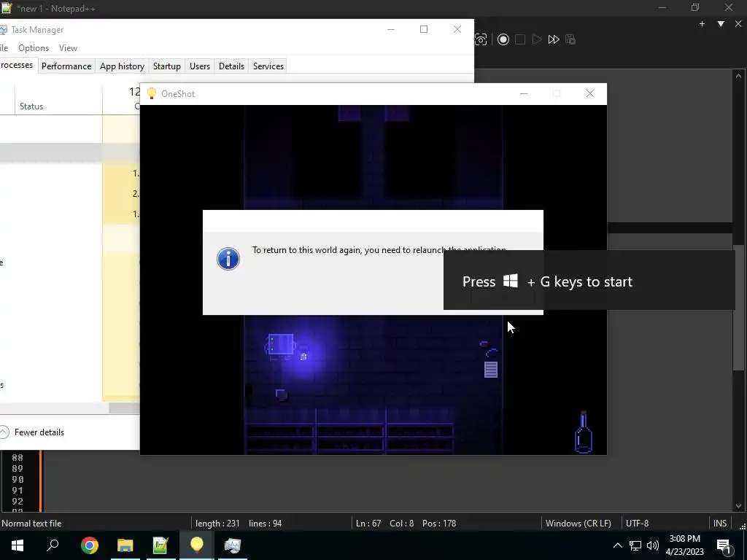Click 'length : 231' in status bar
Viewport: 747px width, 560px height.
217,524
